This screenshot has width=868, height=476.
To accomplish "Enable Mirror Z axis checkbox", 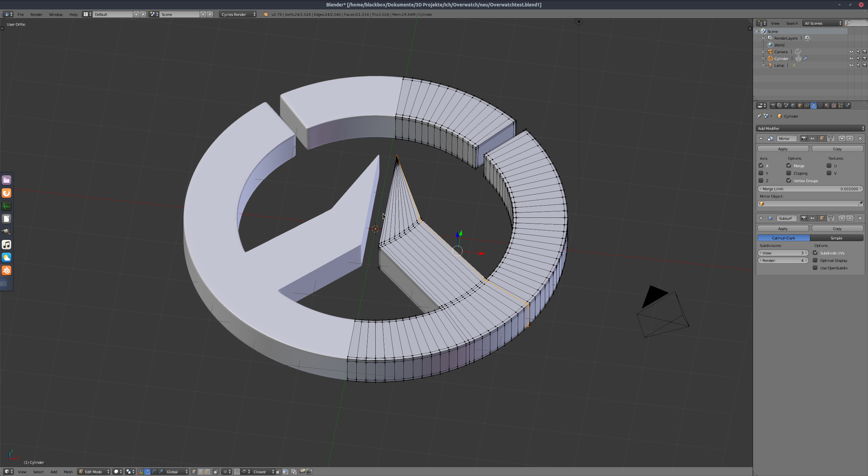I will [761, 180].
